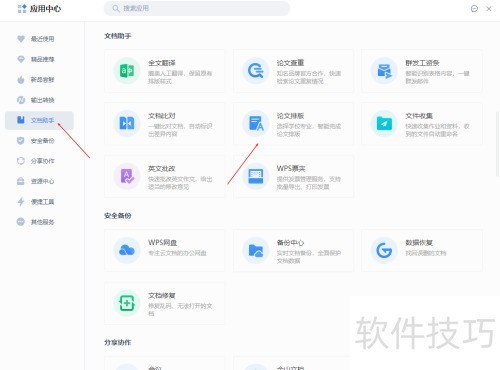Image resolution: width=500 pixels, height=370 pixels.
Task: Click the 安全备份 section heading
Action: (117, 216)
